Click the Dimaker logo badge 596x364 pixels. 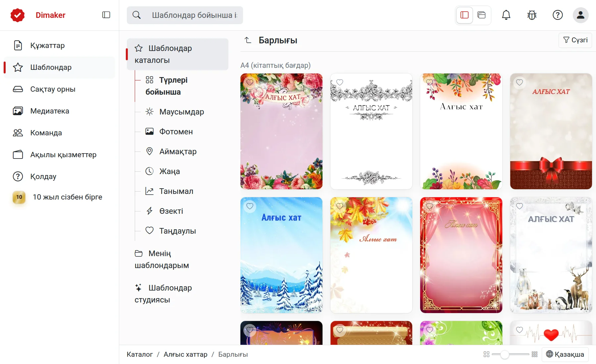tap(18, 15)
